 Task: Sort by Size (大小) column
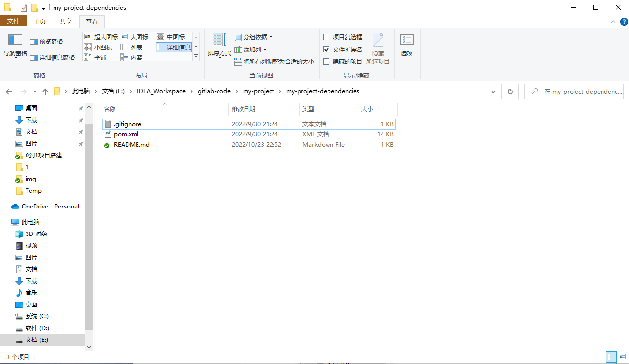click(378, 109)
